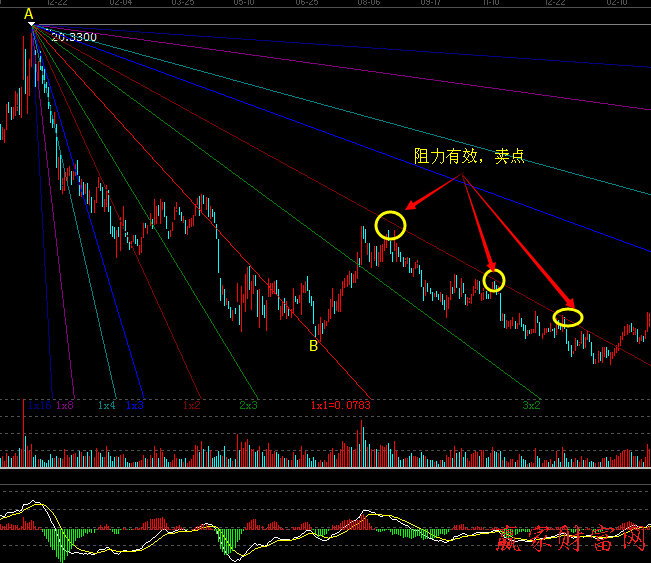651x563 pixels.
Task: Select the point B low marker
Action: 313,346
